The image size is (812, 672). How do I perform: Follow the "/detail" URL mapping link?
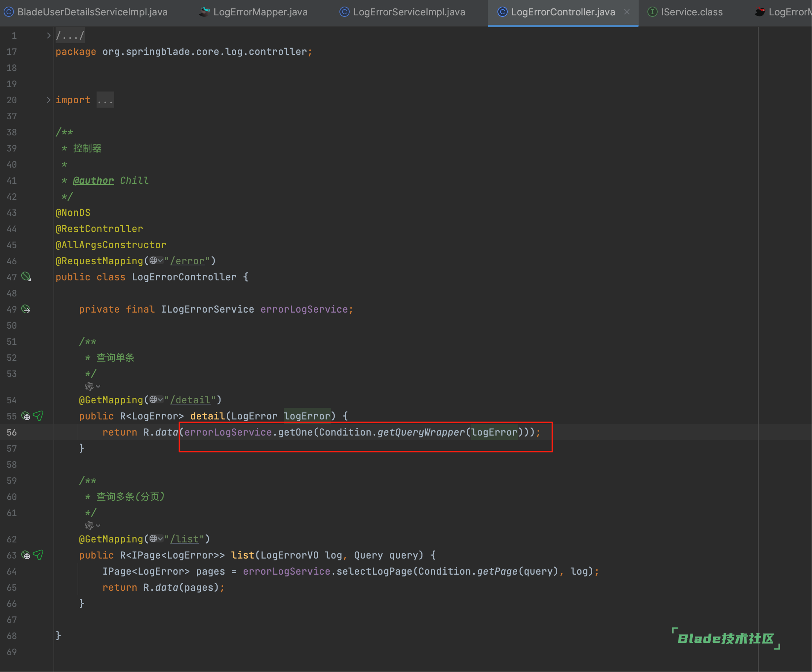(x=190, y=400)
